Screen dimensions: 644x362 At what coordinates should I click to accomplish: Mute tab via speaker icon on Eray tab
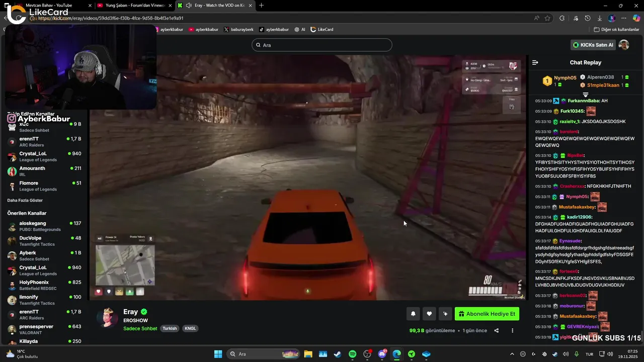[x=188, y=6]
